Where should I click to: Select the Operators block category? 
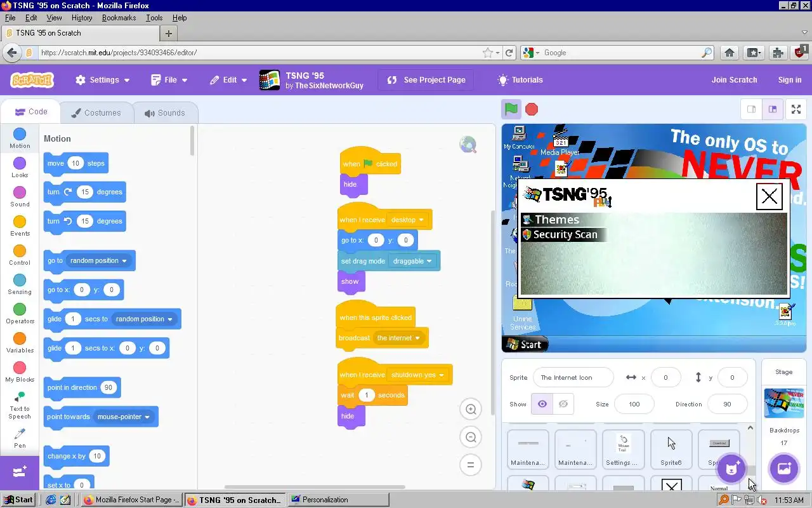click(20, 314)
